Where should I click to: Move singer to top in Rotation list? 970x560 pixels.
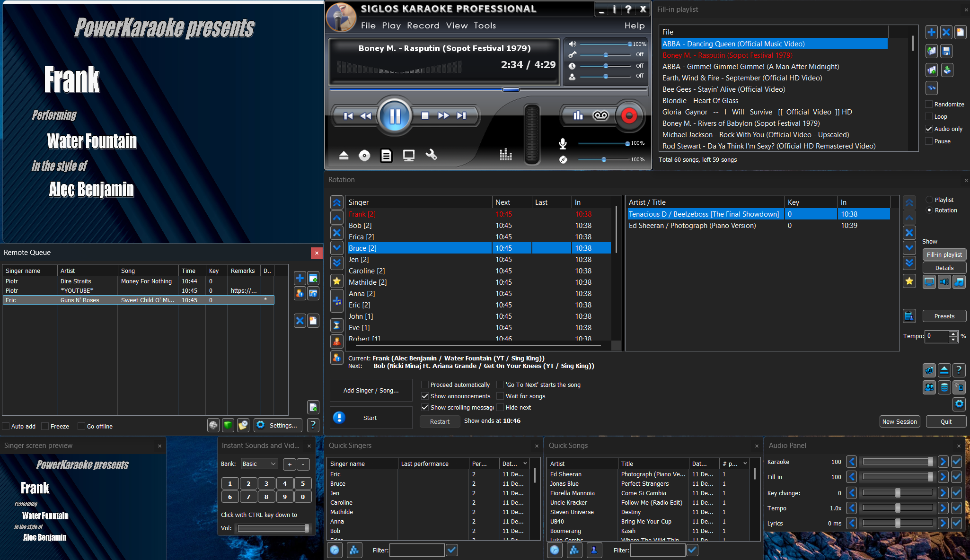coord(337,202)
